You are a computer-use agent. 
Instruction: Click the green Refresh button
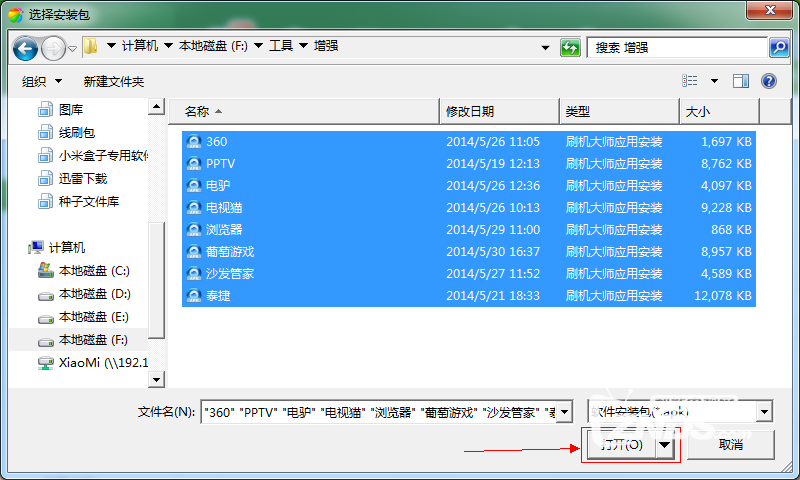[x=570, y=48]
